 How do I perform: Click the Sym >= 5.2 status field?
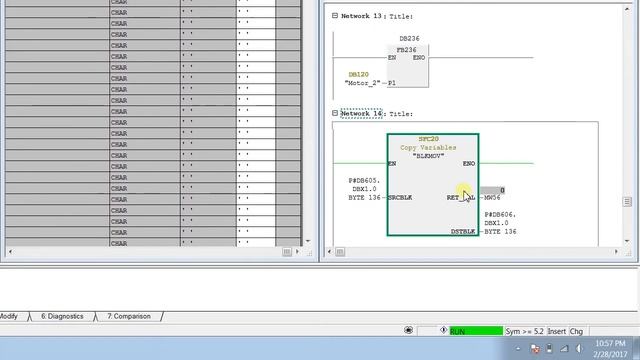pos(524,331)
